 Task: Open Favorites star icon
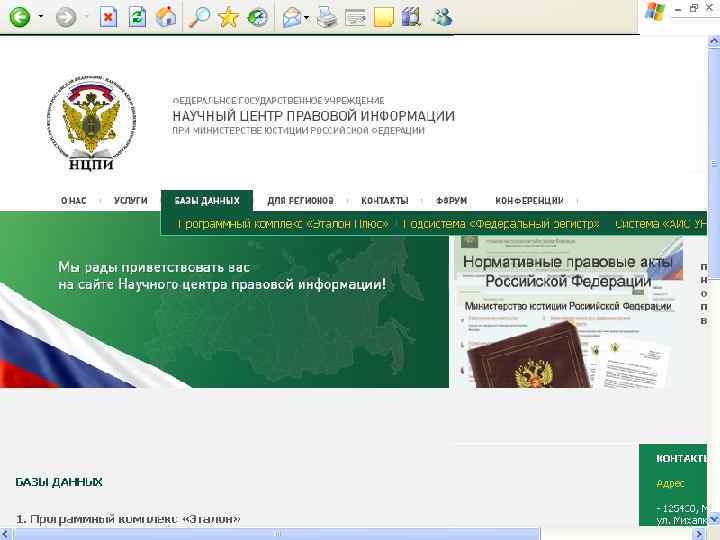click(228, 17)
